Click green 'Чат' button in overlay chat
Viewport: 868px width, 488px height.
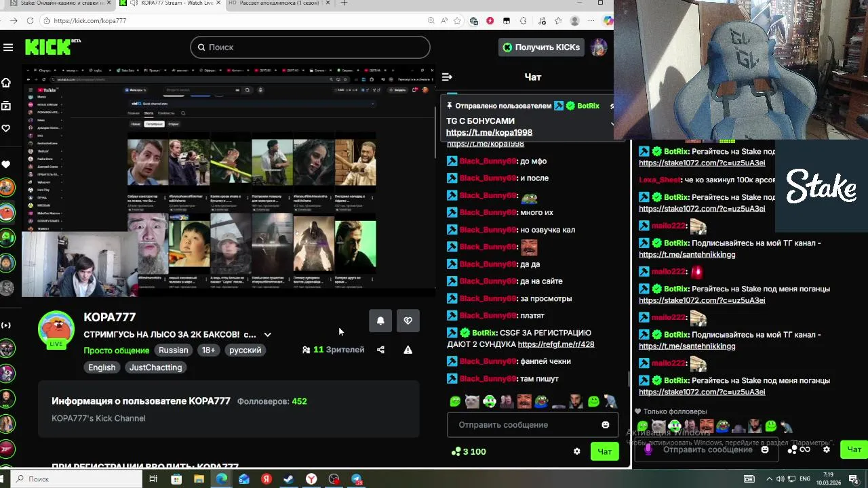click(854, 449)
